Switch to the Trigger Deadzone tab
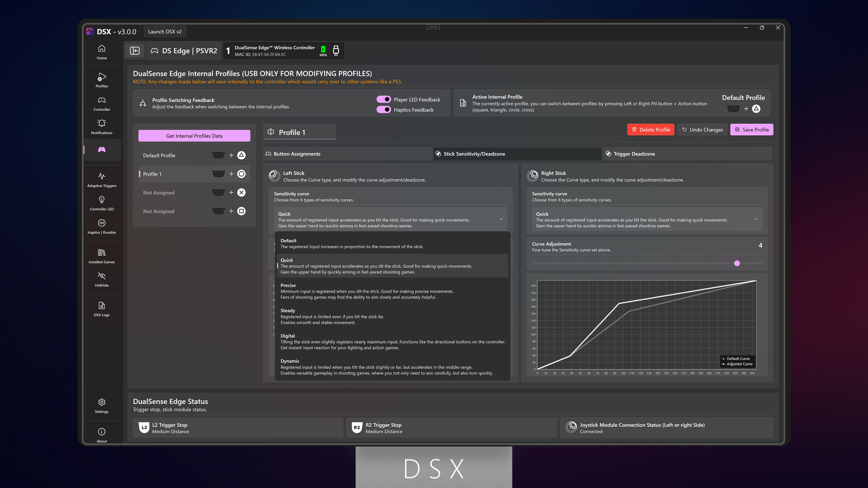The width and height of the screenshot is (868, 488). click(x=687, y=154)
